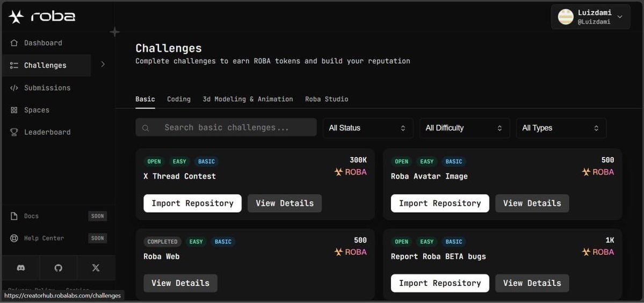Open the Dashboard home icon
Screen dimensions: 644x303
pos(14,42)
